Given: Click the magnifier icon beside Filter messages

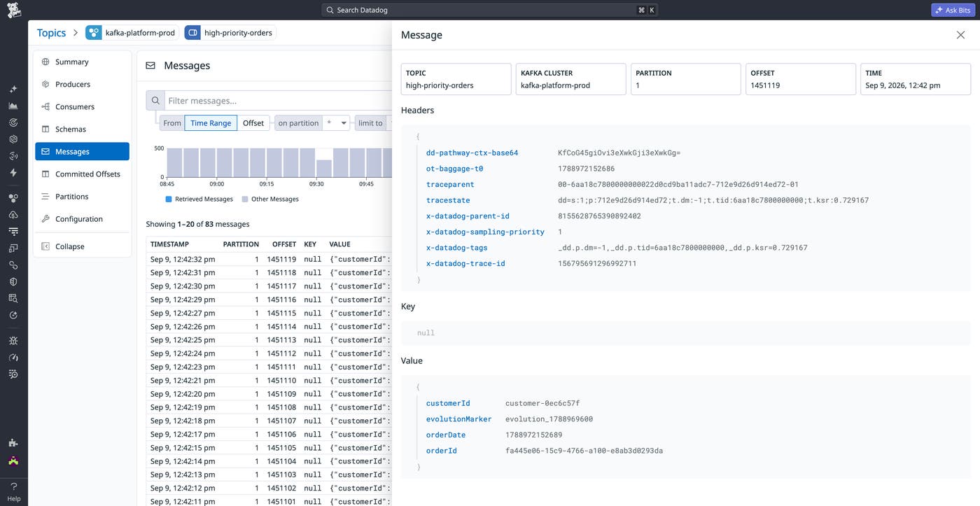Looking at the screenshot, I should 155,101.
